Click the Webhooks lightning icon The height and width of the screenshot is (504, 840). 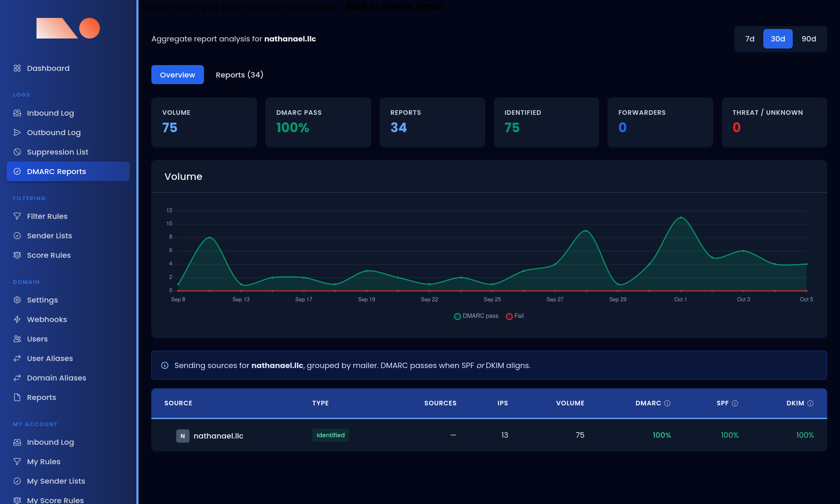[x=17, y=319]
